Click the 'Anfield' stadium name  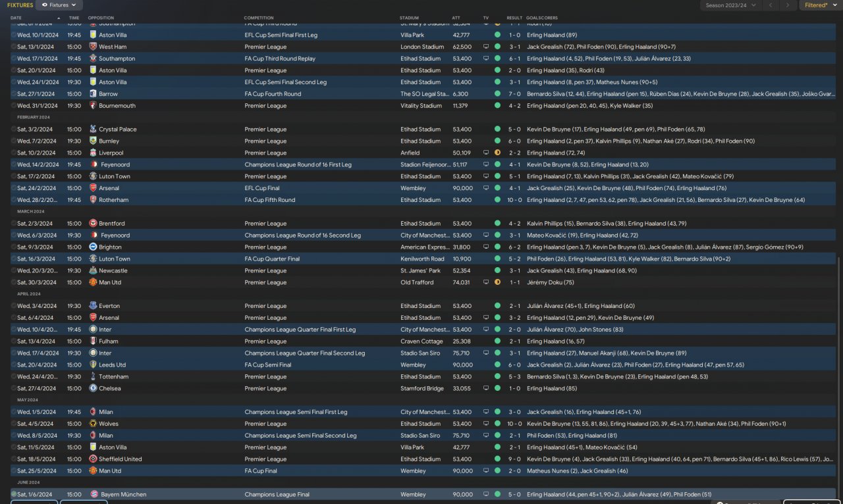[x=410, y=153]
